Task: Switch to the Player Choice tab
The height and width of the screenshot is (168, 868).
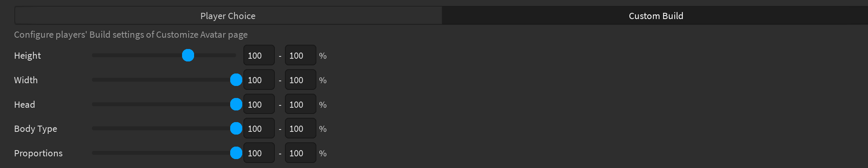Action: tap(228, 16)
